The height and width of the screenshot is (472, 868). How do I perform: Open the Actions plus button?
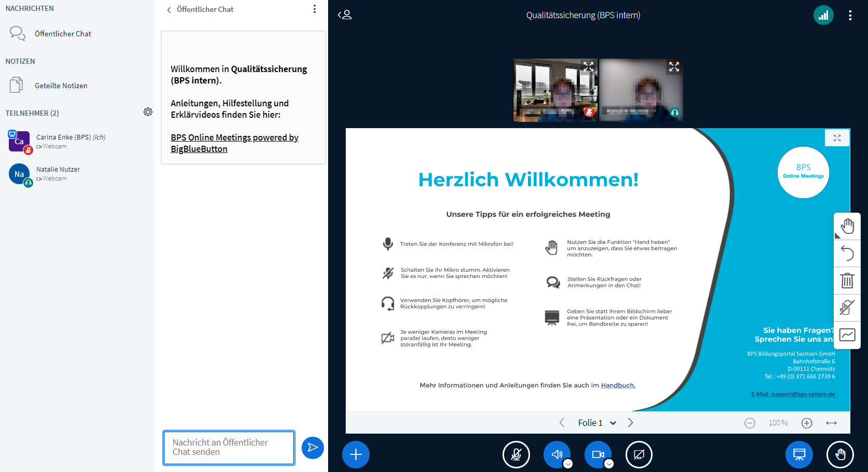[356, 455]
